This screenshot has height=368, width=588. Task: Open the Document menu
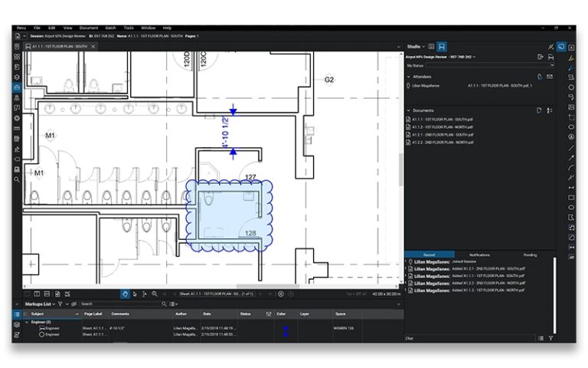(89, 28)
